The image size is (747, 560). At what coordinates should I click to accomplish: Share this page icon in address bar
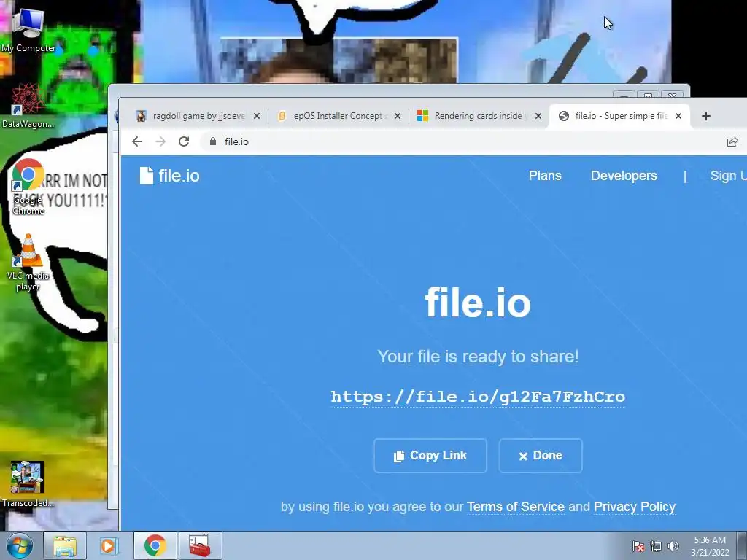732,141
